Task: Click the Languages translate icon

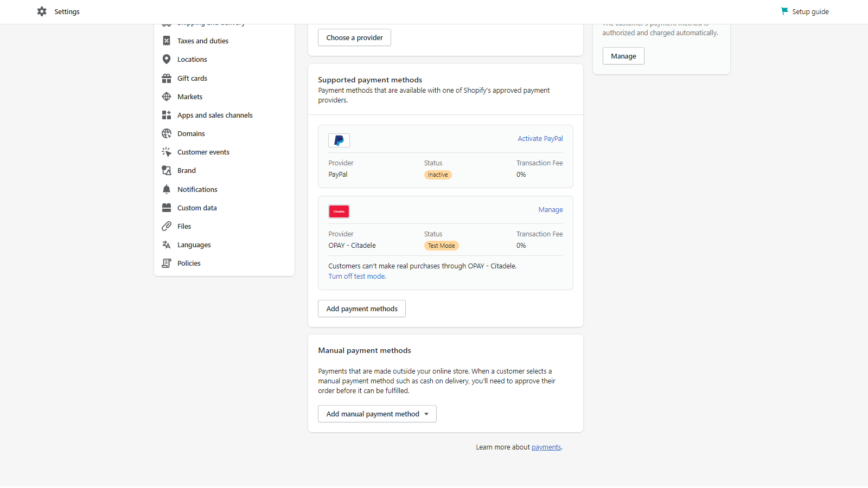Action: point(167,245)
